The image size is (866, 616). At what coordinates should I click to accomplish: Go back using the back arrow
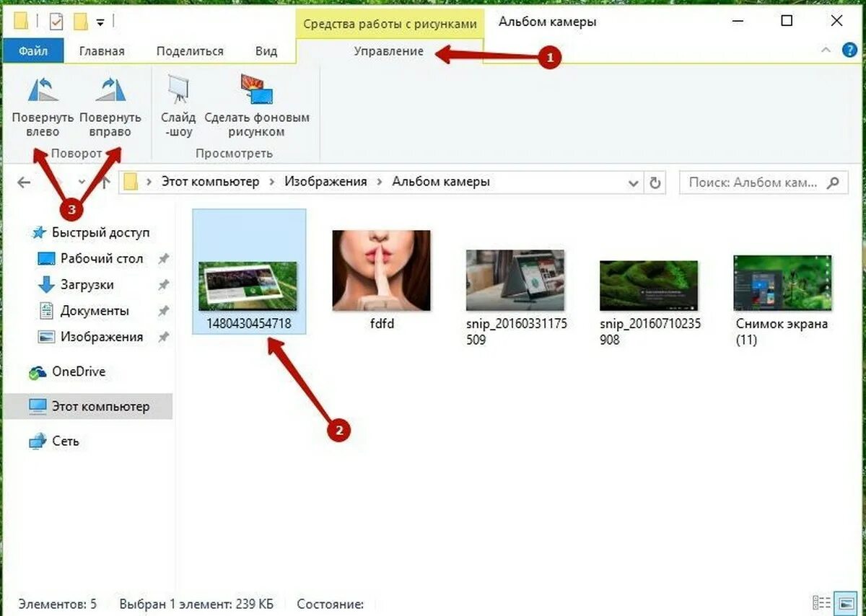click(x=24, y=182)
